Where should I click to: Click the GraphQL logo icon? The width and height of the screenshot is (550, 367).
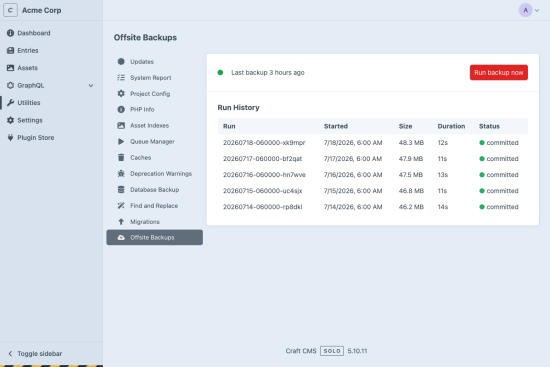[11, 85]
